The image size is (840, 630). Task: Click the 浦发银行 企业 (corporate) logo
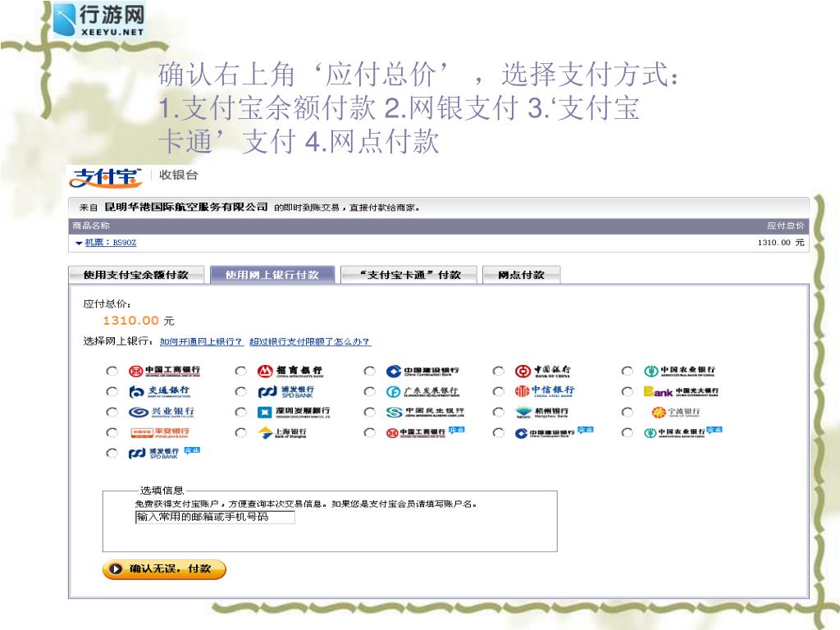coord(164,453)
